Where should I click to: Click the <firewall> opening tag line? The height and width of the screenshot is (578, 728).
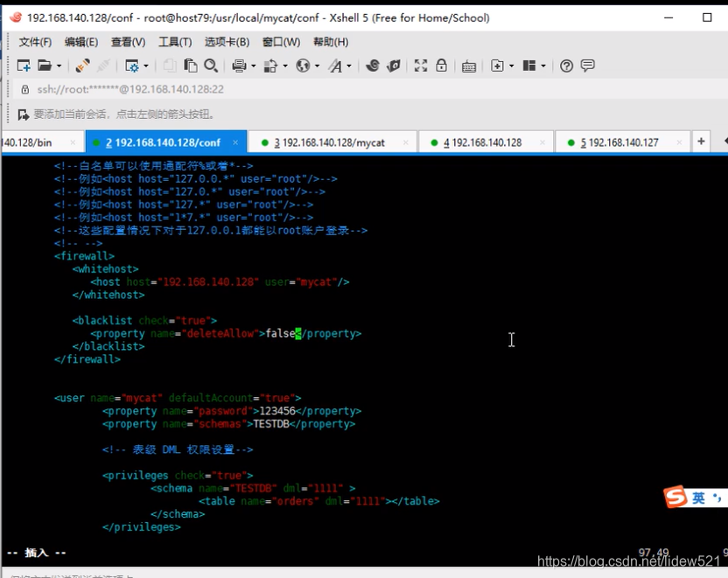tap(84, 255)
